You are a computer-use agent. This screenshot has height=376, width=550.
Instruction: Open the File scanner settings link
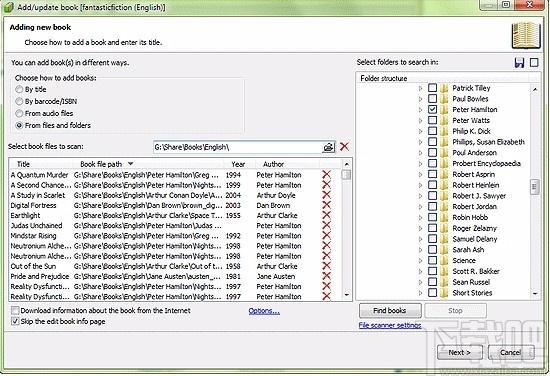tap(390, 325)
